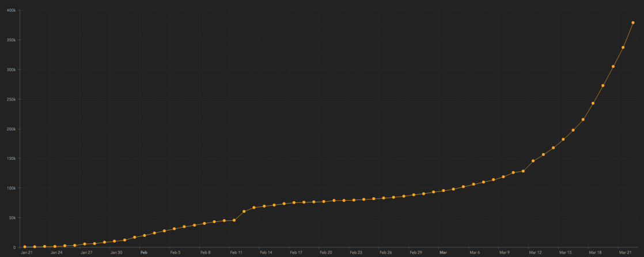Screen dimensions: 644x257
Task: Click the "Jan 24" x-axis label
Action: pos(56,252)
